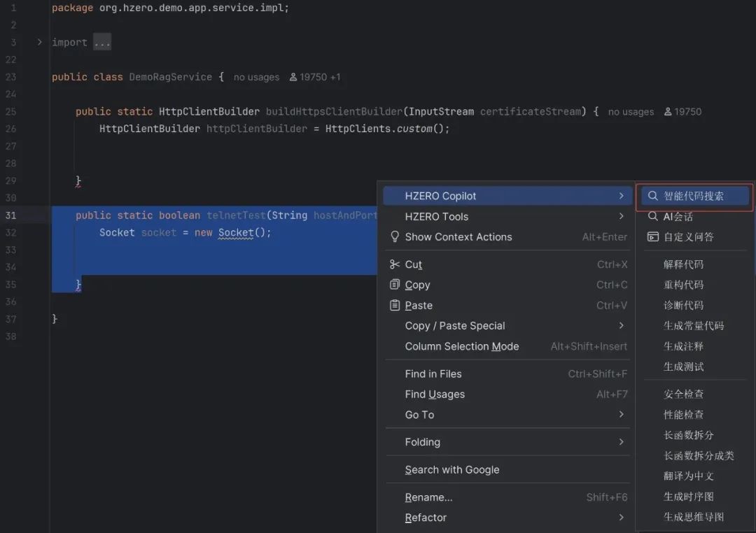Click the folded import ellipsis placeholder
This screenshot has width=756, height=533.
102,43
